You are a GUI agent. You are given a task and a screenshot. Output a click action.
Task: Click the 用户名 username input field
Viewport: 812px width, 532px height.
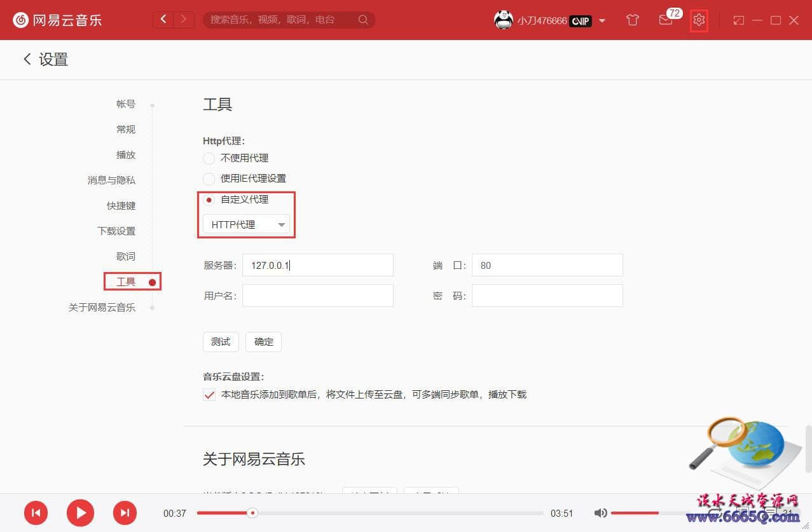point(318,296)
